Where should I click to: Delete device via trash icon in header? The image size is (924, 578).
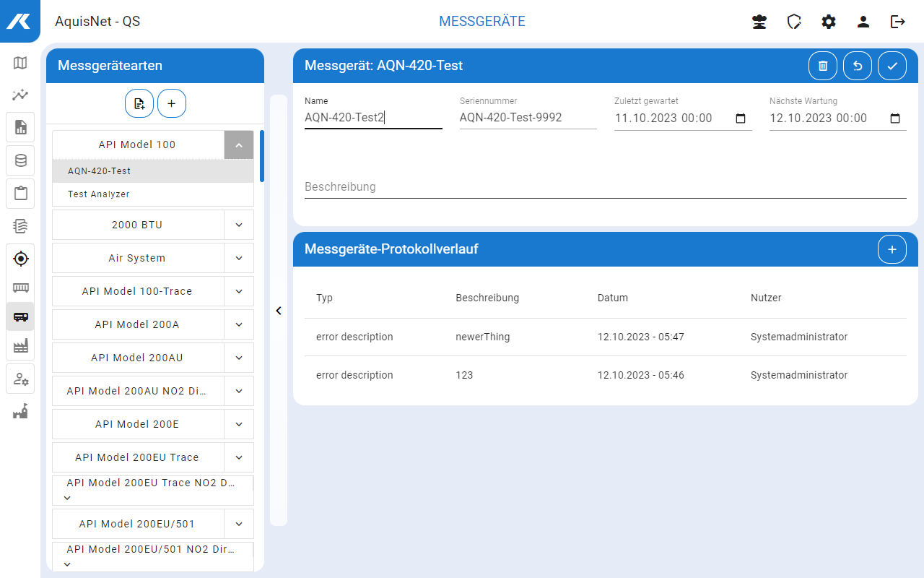click(x=823, y=66)
